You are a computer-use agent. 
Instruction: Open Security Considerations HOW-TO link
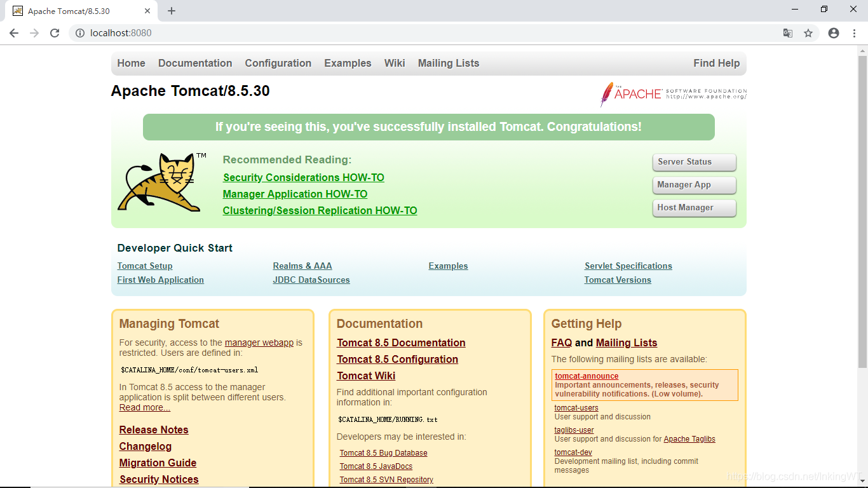(304, 178)
